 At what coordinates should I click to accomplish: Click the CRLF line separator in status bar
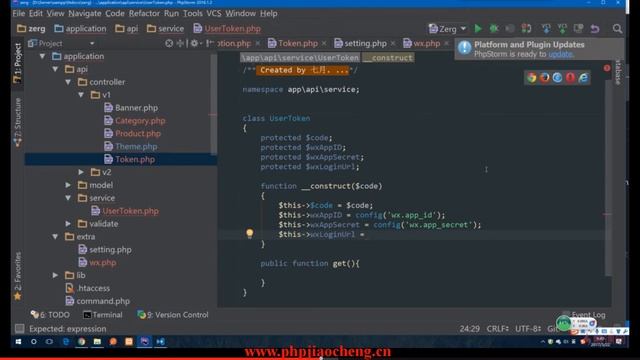point(497,329)
